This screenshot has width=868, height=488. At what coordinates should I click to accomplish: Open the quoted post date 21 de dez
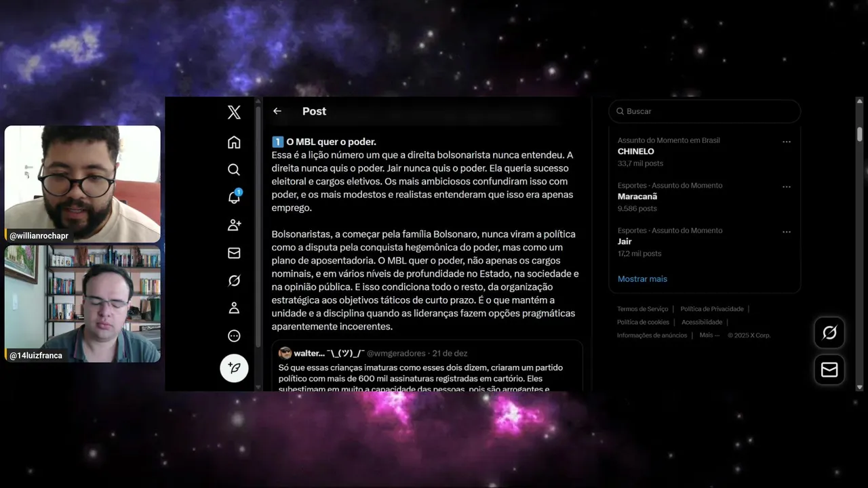coord(450,353)
